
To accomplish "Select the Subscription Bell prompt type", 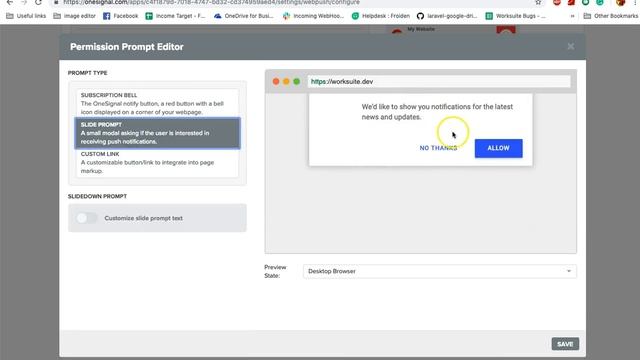I will click(x=157, y=103).
